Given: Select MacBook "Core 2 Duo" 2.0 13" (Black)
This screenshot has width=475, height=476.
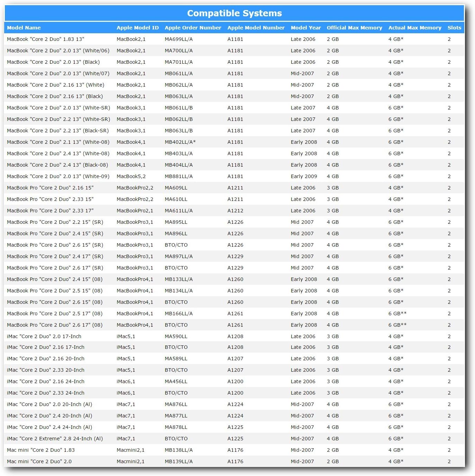Looking at the screenshot, I should point(53,62).
